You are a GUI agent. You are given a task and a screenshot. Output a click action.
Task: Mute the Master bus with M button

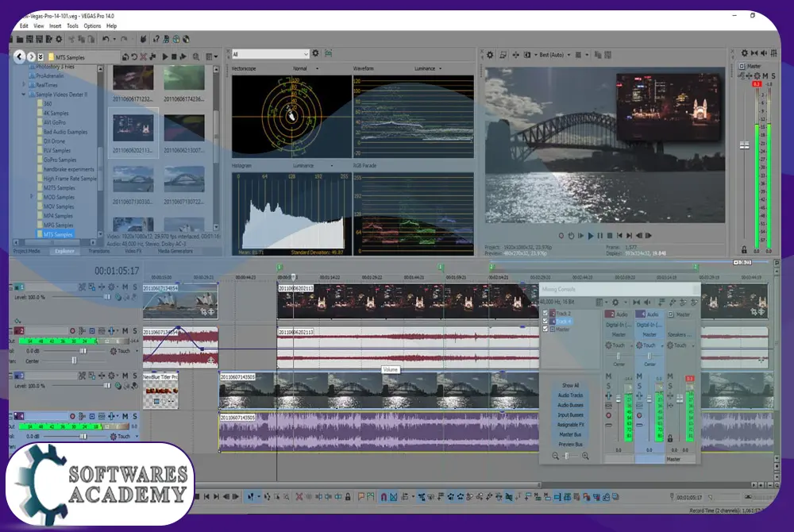(765, 76)
